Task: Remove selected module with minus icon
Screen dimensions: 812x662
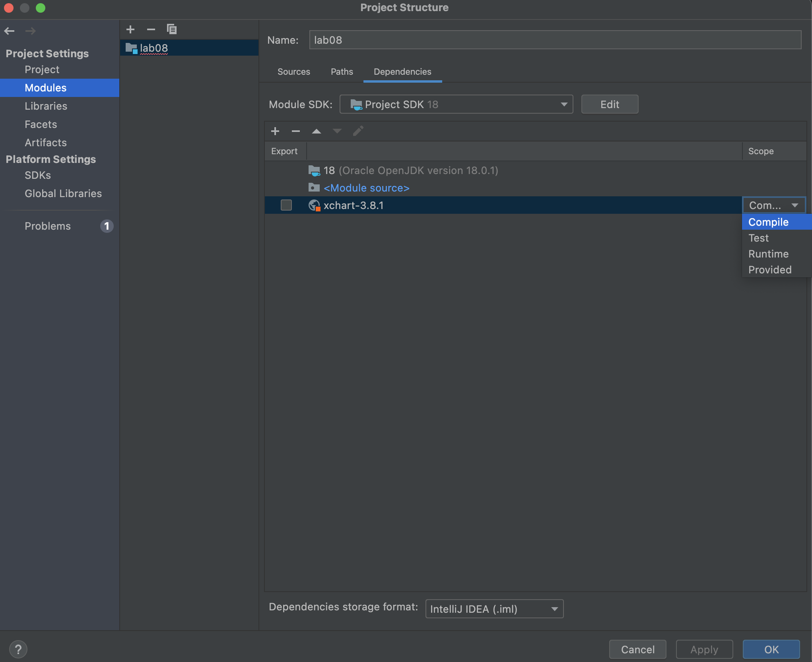Action: tap(151, 29)
